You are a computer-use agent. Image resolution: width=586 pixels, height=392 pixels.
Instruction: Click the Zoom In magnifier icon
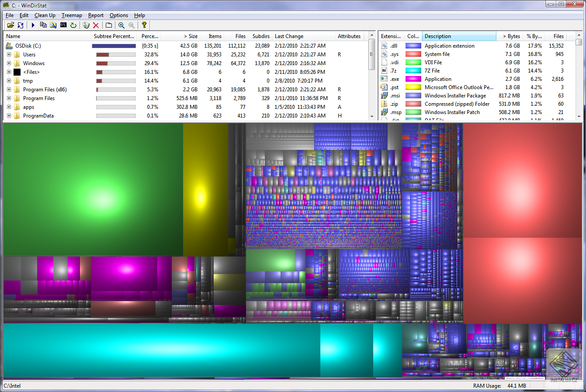point(121,25)
